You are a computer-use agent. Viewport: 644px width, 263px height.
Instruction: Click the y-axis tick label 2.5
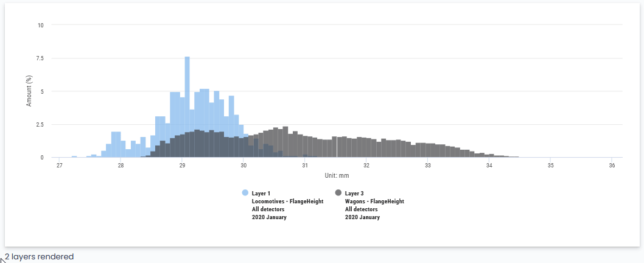[40, 125]
